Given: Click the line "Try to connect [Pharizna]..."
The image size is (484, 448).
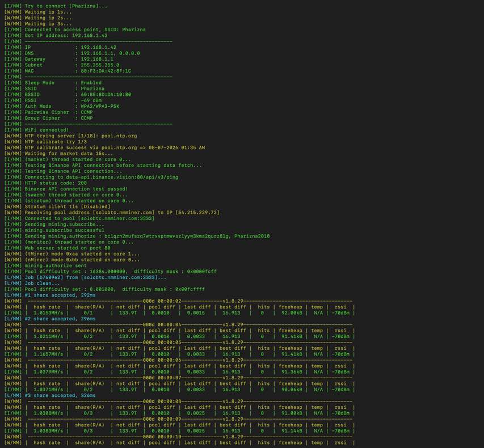Looking at the screenshot, I should tap(66, 6).
